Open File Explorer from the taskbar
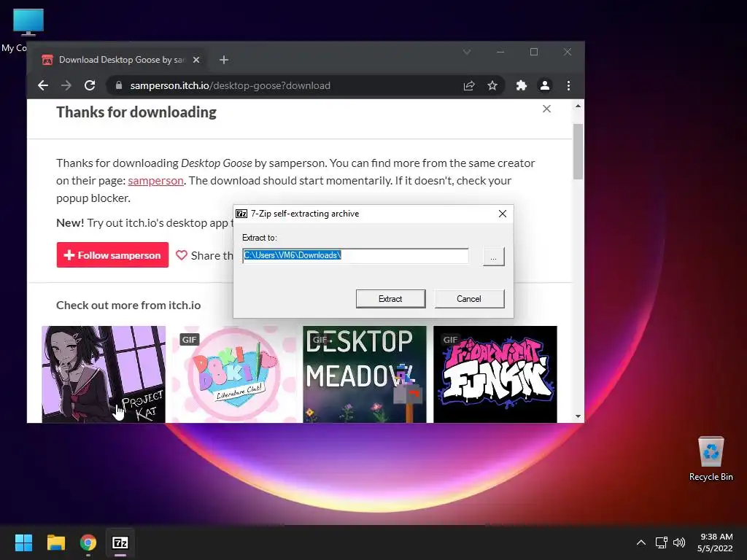Viewport: 747px width, 560px height. pos(55,542)
